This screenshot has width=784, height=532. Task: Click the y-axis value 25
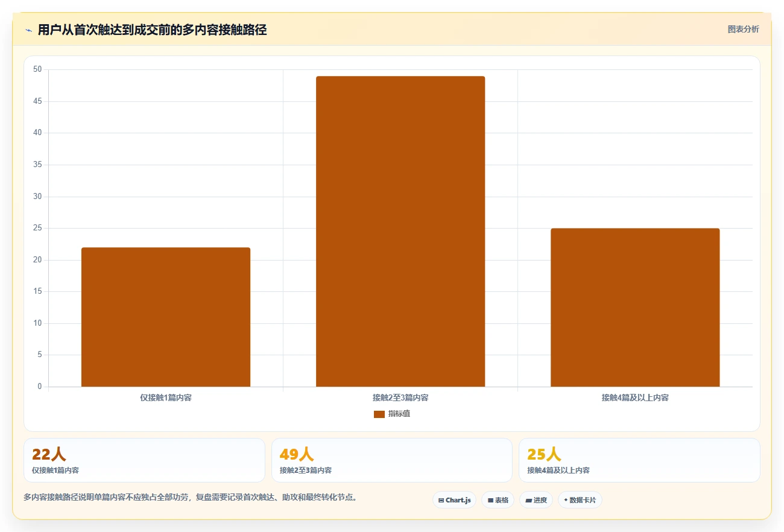(x=37, y=228)
